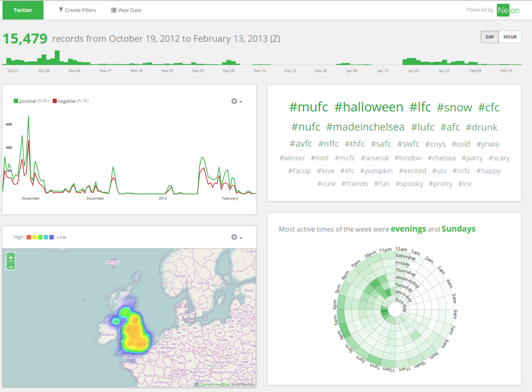Open the OpenStreetMap attribution link

[x=215, y=385]
